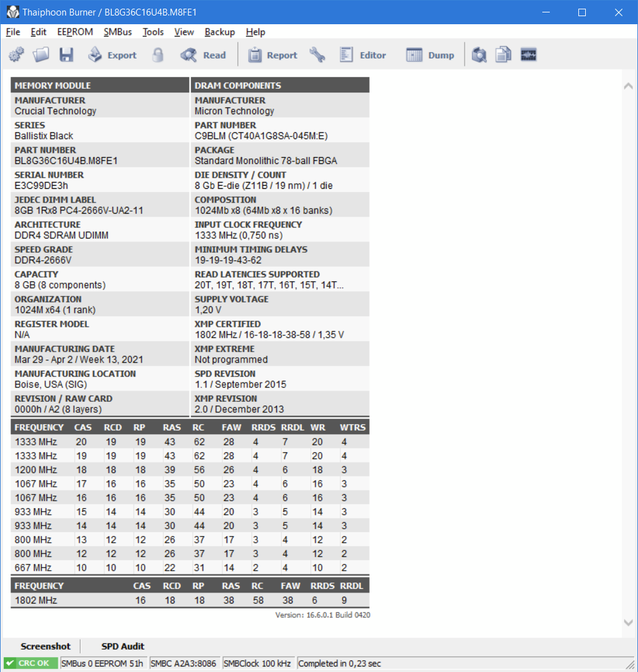This screenshot has width=638, height=672.
Task: Select part number BL8G36C16U4B.M8FE1 value
Action: (x=66, y=161)
